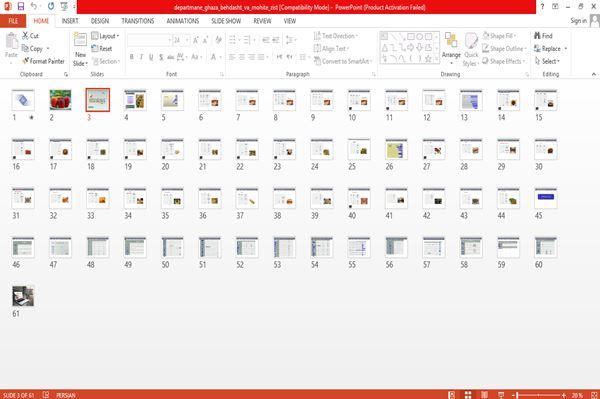
Task: Click the Repeat button in quick access toolbar
Action: [51, 7]
